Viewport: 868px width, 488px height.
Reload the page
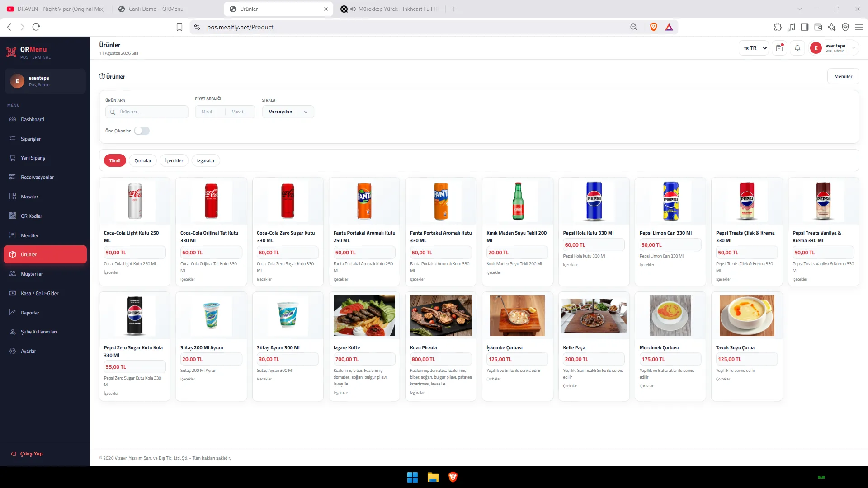tap(36, 27)
